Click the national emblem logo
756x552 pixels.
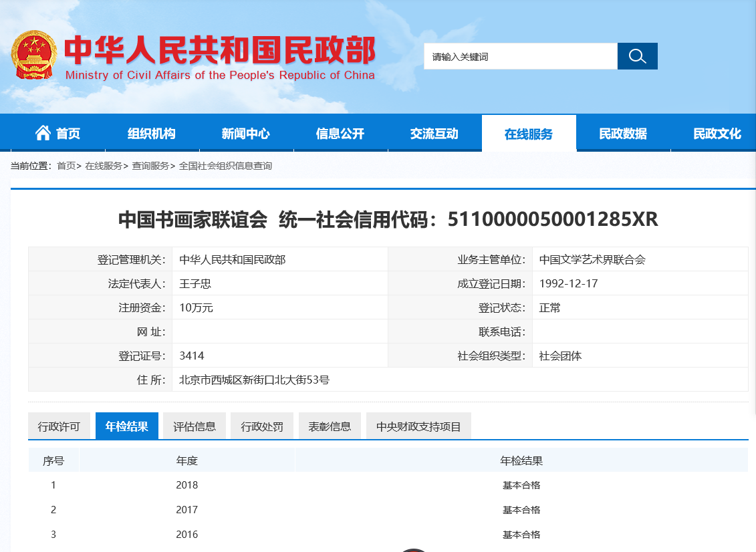pyautogui.click(x=33, y=55)
